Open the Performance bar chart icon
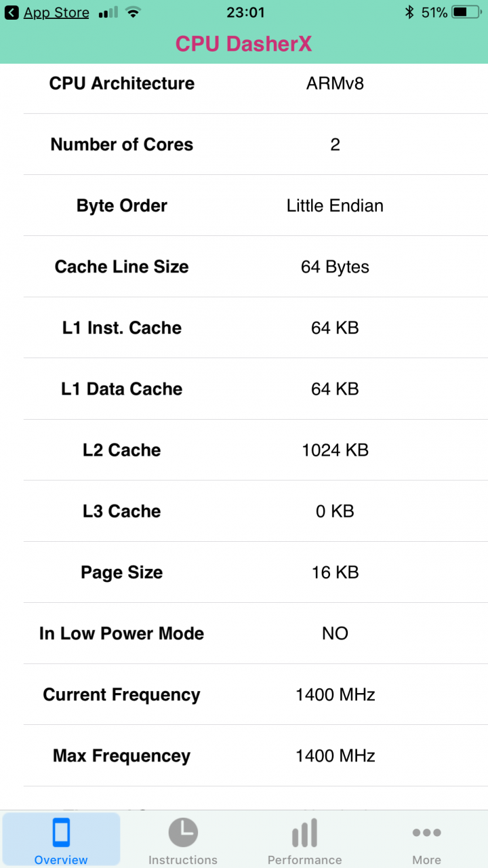Viewport: 488px width, 868px height. pyautogui.click(x=305, y=833)
